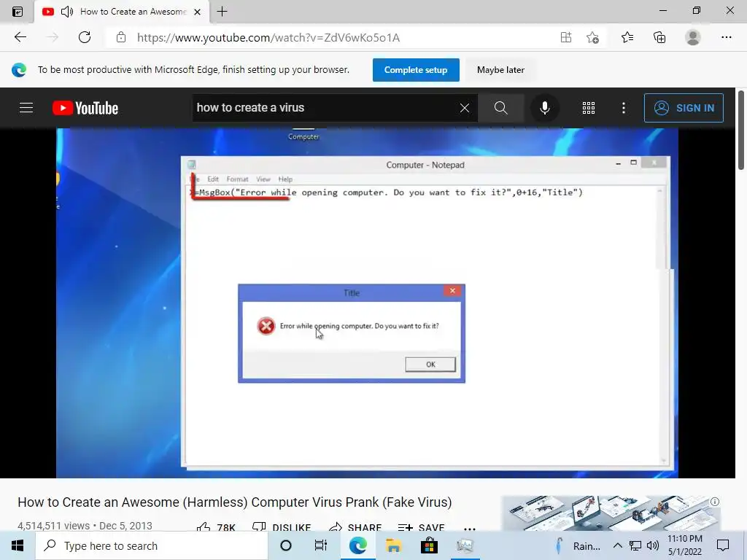Close the YouTube tab

(x=197, y=12)
